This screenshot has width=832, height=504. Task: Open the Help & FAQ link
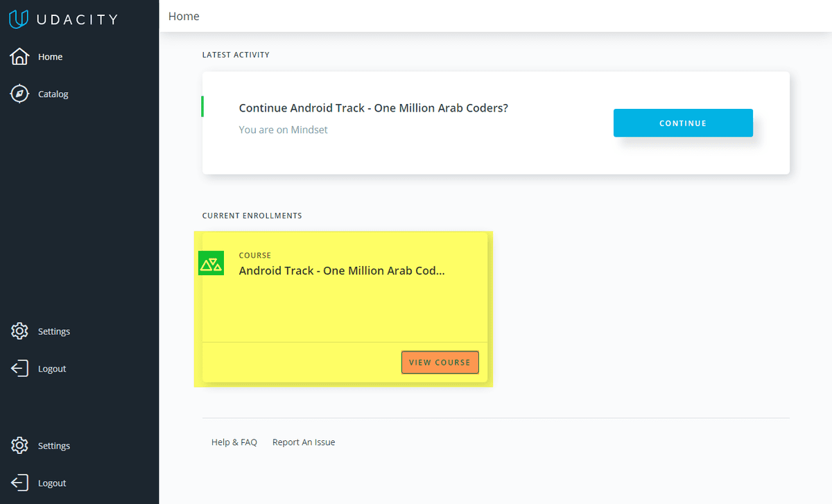pyautogui.click(x=234, y=442)
